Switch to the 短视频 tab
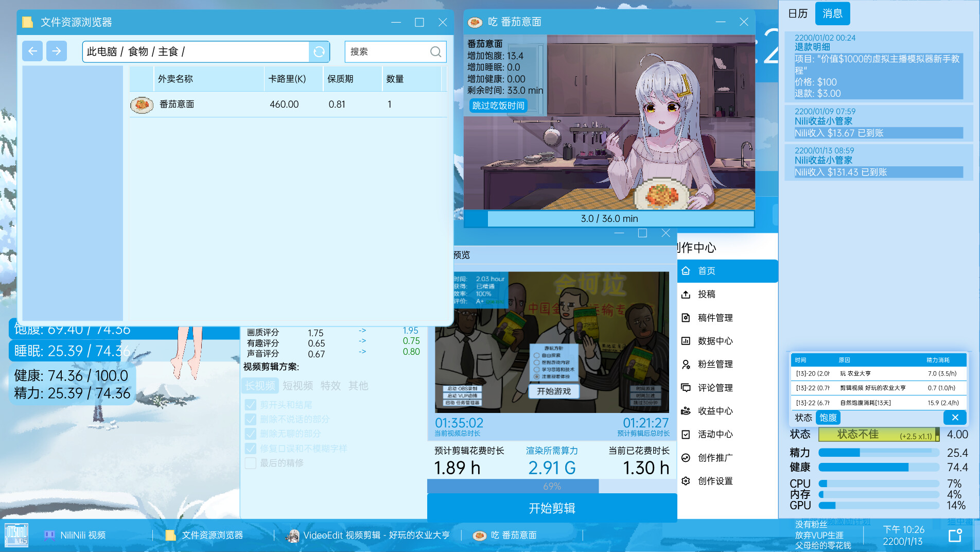Screen dimensions: 980x552 pos(297,386)
